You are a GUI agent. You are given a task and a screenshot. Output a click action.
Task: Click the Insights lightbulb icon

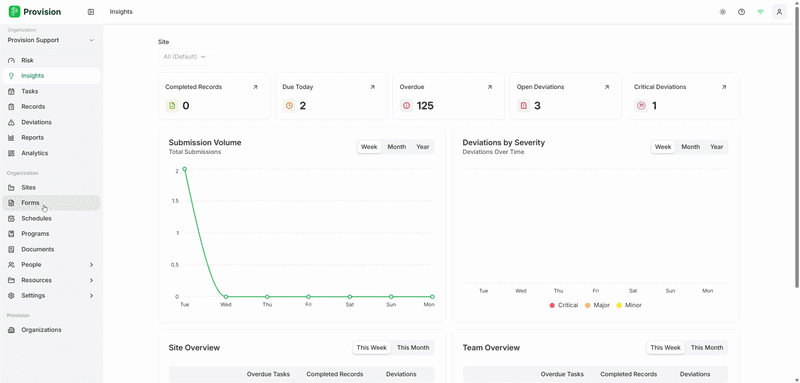coord(11,76)
